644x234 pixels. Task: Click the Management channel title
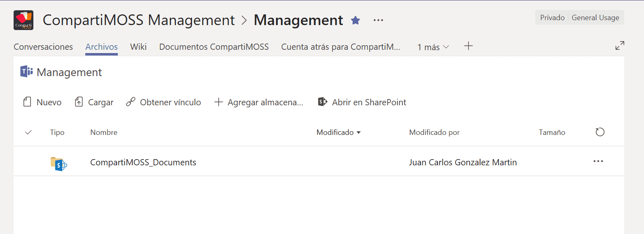298,20
